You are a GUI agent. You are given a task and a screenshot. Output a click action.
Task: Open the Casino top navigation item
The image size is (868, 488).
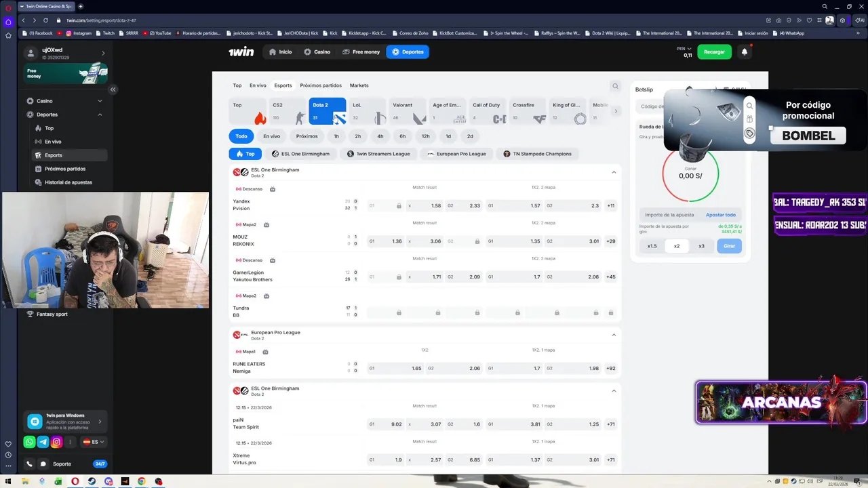pos(317,52)
